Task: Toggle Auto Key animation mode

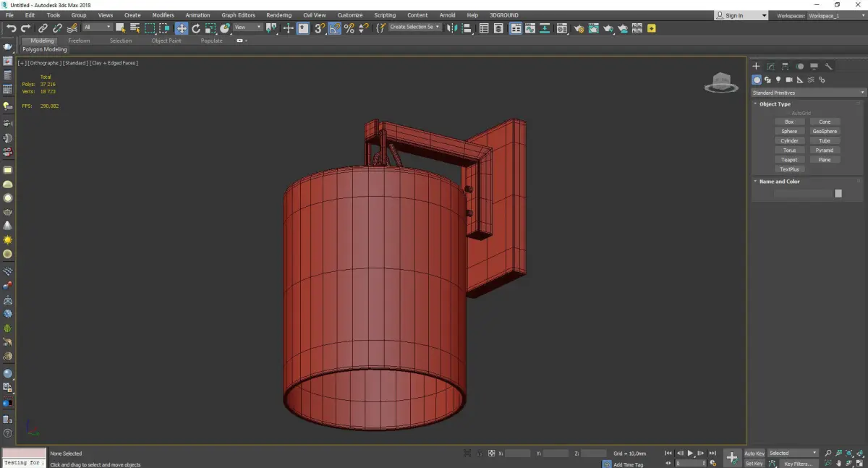Action: click(x=754, y=454)
